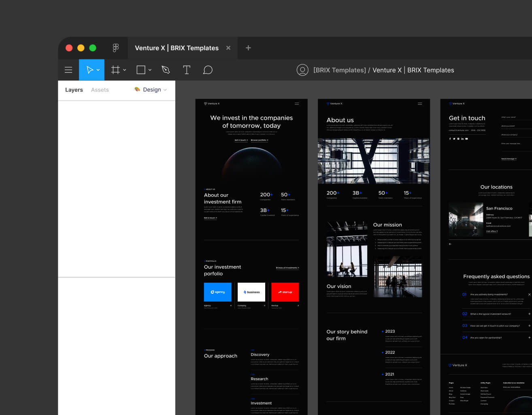Click hamburger menu in About us frame
This screenshot has height=415, width=532.
pos(420,104)
